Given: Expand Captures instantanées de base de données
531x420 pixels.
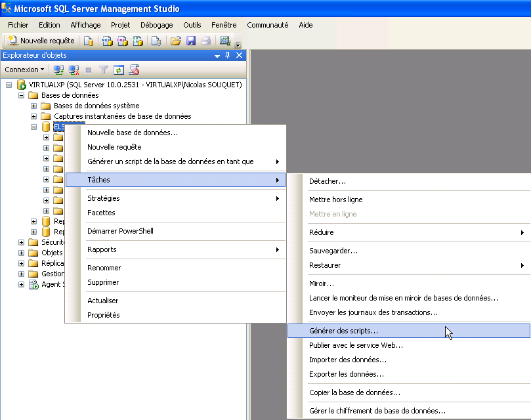Looking at the screenshot, I should coord(33,116).
